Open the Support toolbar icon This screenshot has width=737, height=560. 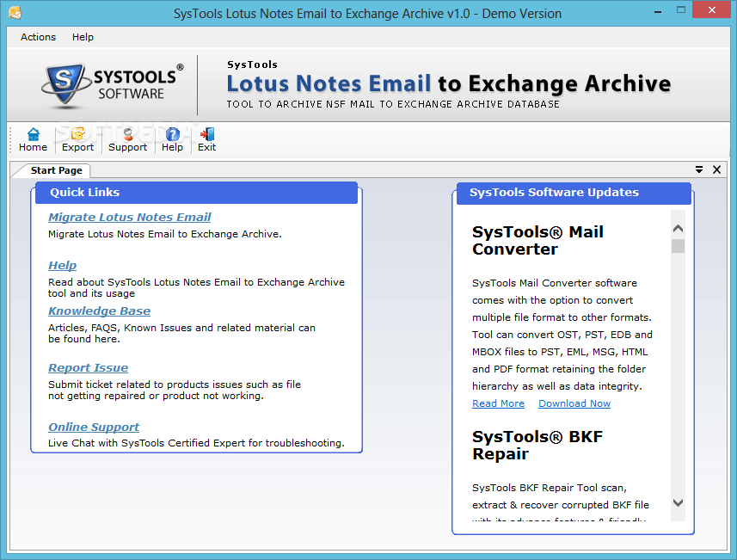pos(127,139)
